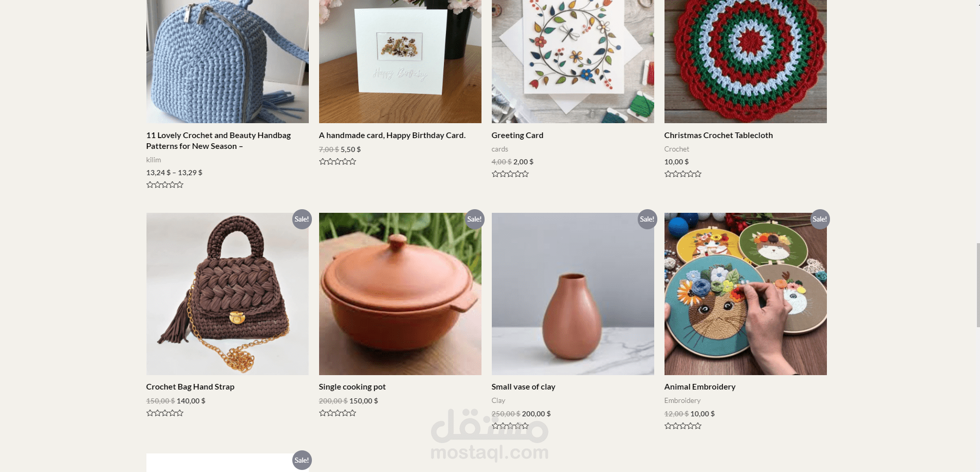Image resolution: width=980 pixels, height=472 pixels.
Task: Open the Animal Embroidery title link
Action: (700, 387)
